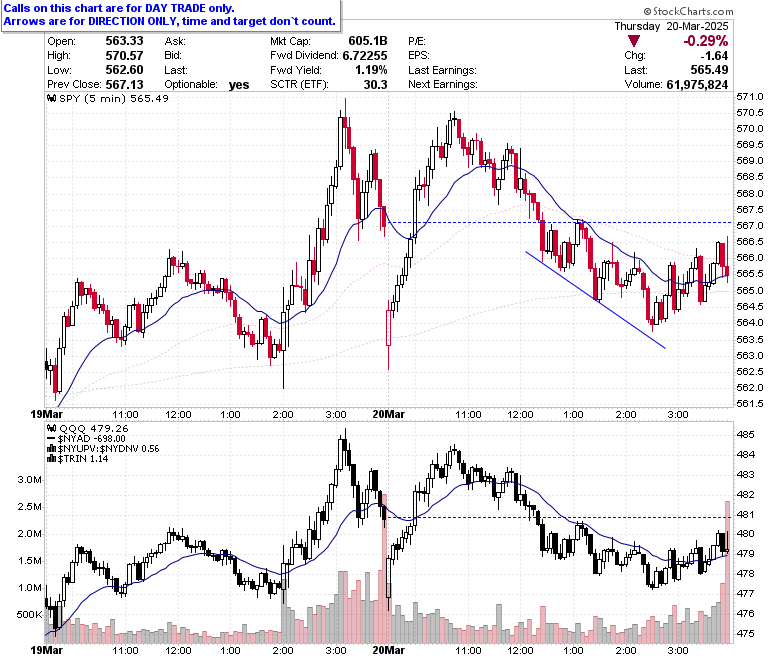
Task: Click the bar icon beside $TRIN 1.14
Action: pyautogui.click(x=51, y=459)
